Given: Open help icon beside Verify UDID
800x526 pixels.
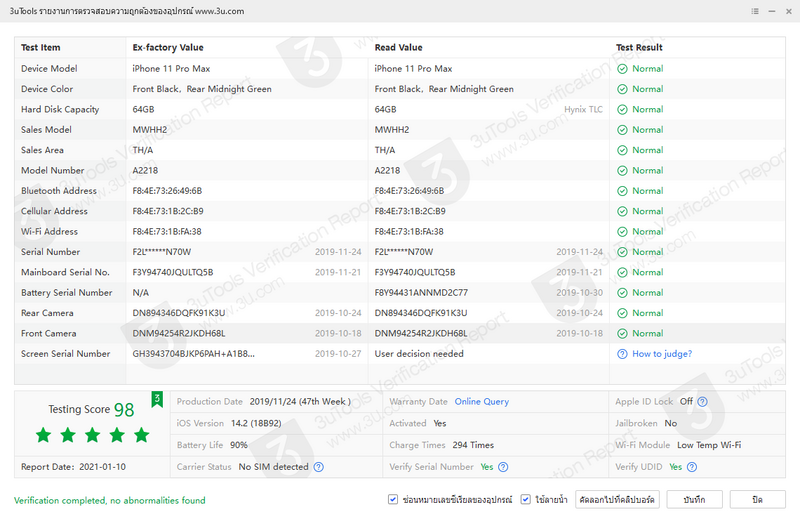Looking at the screenshot, I should (692, 467).
